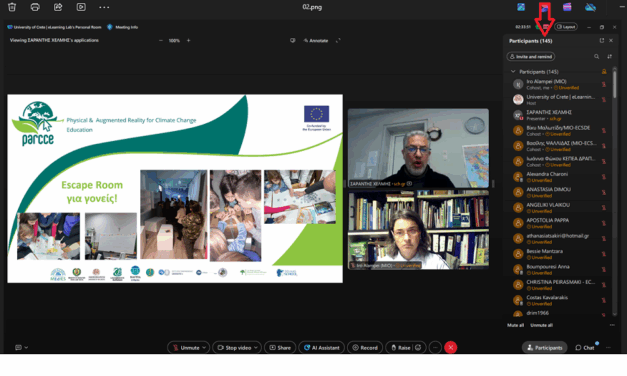Delete the photo with the trash icon
The height and width of the screenshot is (376, 627).
click(12, 7)
